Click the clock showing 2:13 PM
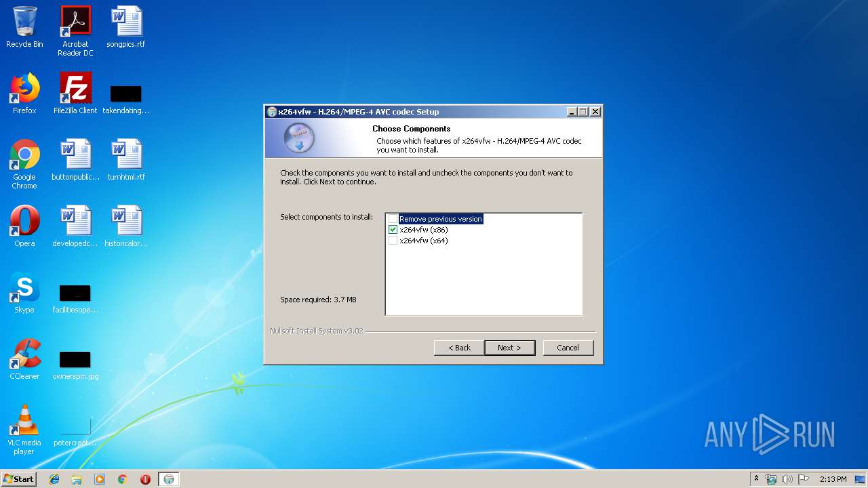The image size is (868, 488). pos(833,479)
